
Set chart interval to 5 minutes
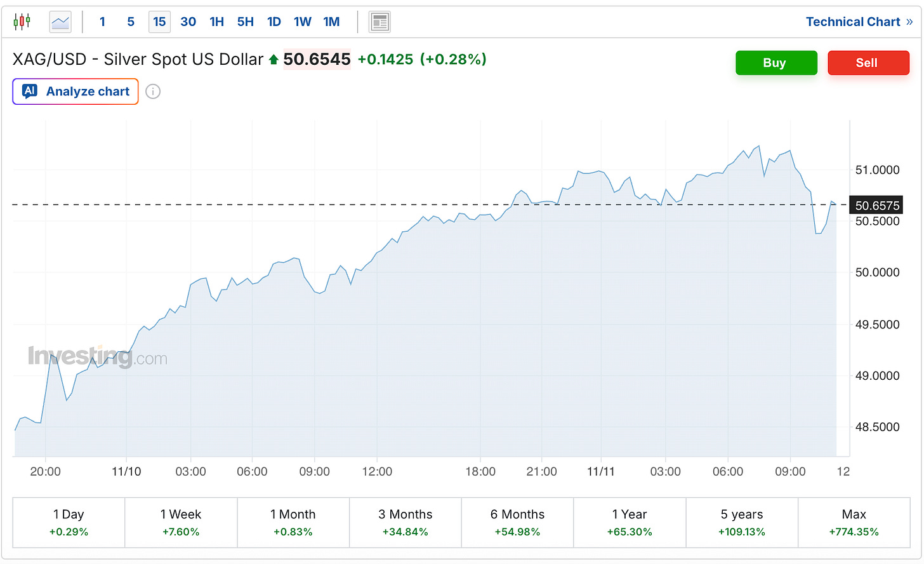coord(131,22)
